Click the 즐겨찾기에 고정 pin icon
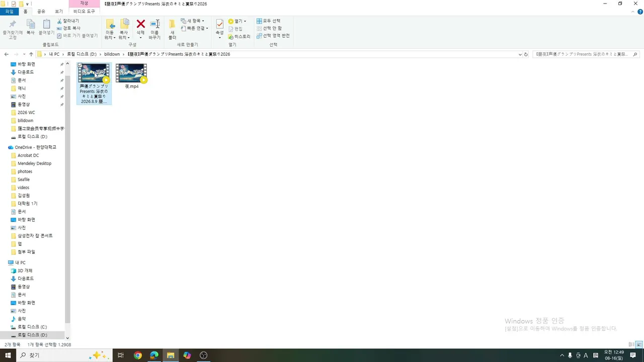This screenshot has height=362, width=644. point(13,25)
